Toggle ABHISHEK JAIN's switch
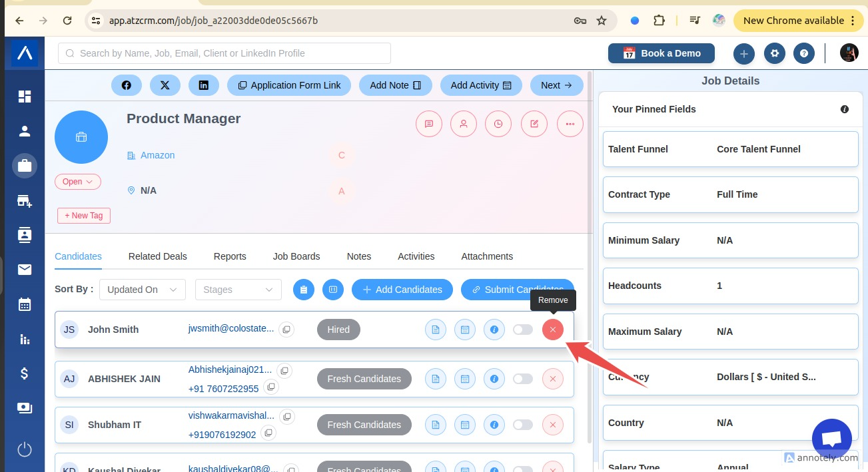Viewport: 868px width, 472px height. (x=523, y=379)
